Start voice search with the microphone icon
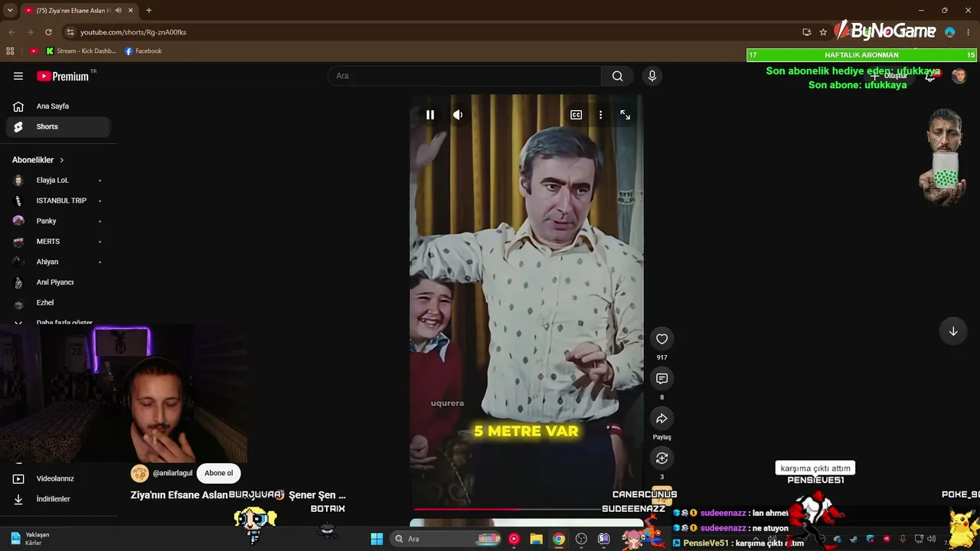Viewport: 980px width, 551px height. [652, 76]
